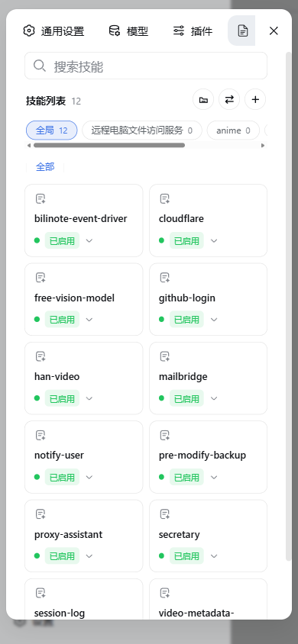Select the 远程电脑文件访问服务 filter chip
Image resolution: width=298 pixels, height=644 pixels.
point(142,130)
